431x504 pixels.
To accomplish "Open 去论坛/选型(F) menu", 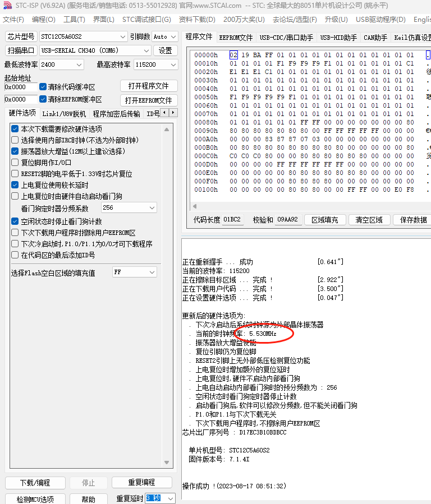I will [x=295, y=20].
